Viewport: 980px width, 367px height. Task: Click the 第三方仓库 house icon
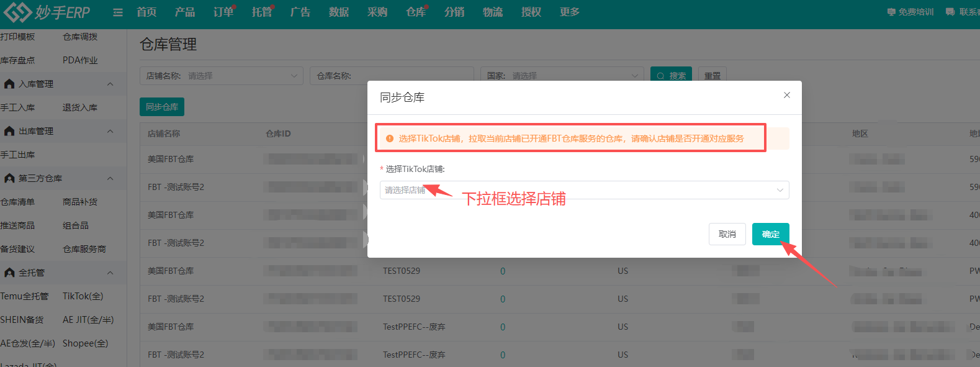pos(9,178)
